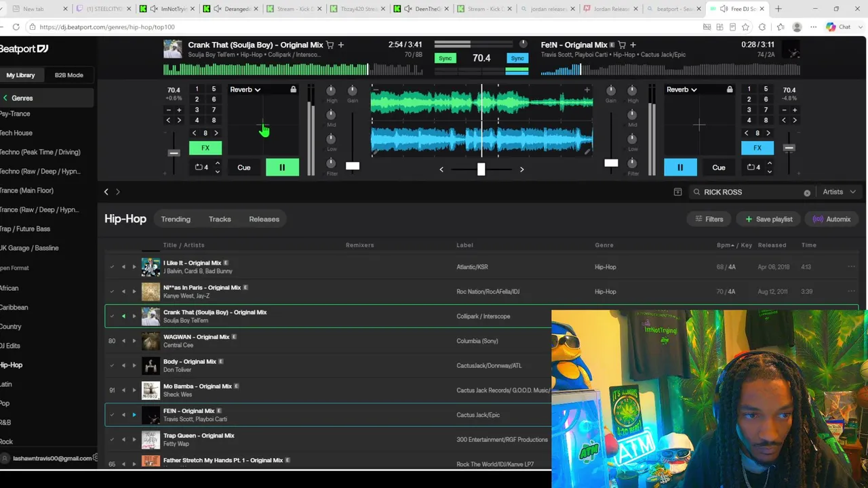The width and height of the screenshot is (868, 488).
Task: Toggle the right deck 4-beat loop
Action: click(x=753, y=167)
